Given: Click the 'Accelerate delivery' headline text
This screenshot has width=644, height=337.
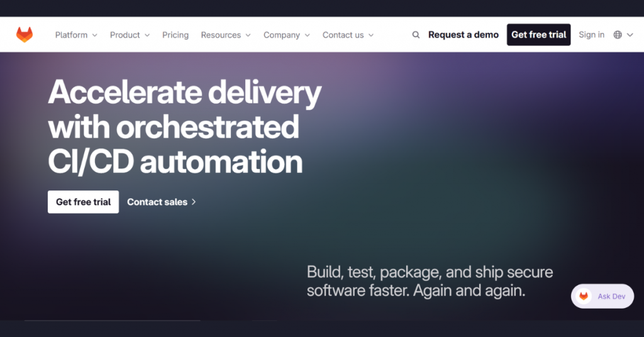Looking at the screenshot, I should [x=184, y=93].
